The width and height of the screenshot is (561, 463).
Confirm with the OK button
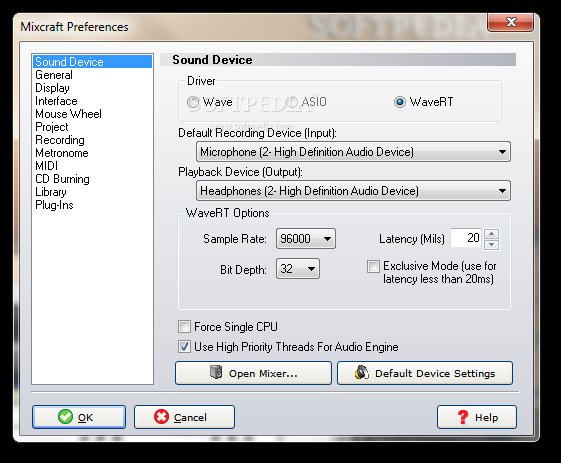(79, 417)
